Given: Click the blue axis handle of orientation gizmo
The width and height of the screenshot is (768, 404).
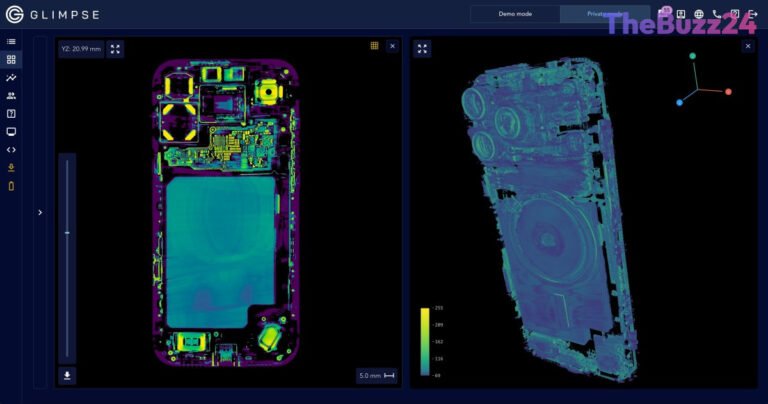Looking at the screenshot, I should click(x=679, y=102).
